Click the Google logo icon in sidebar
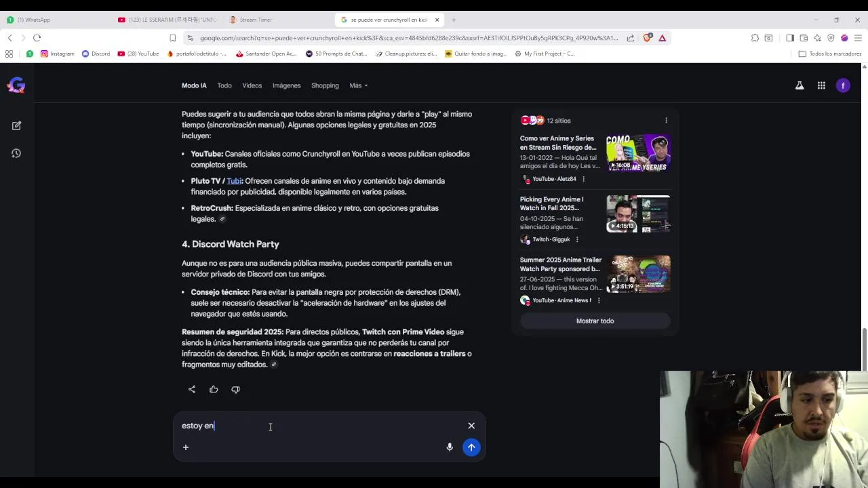The image size is (868, 488). [x=16, y=85]
